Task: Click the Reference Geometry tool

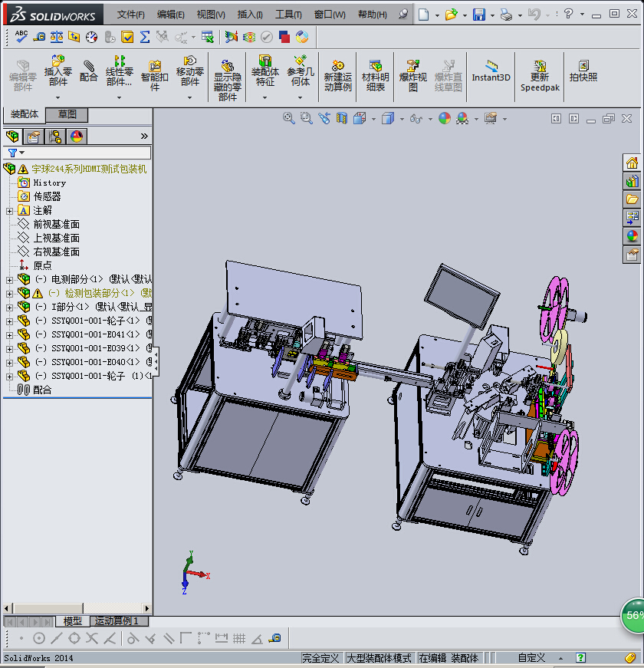Action: tap(301, 71)
